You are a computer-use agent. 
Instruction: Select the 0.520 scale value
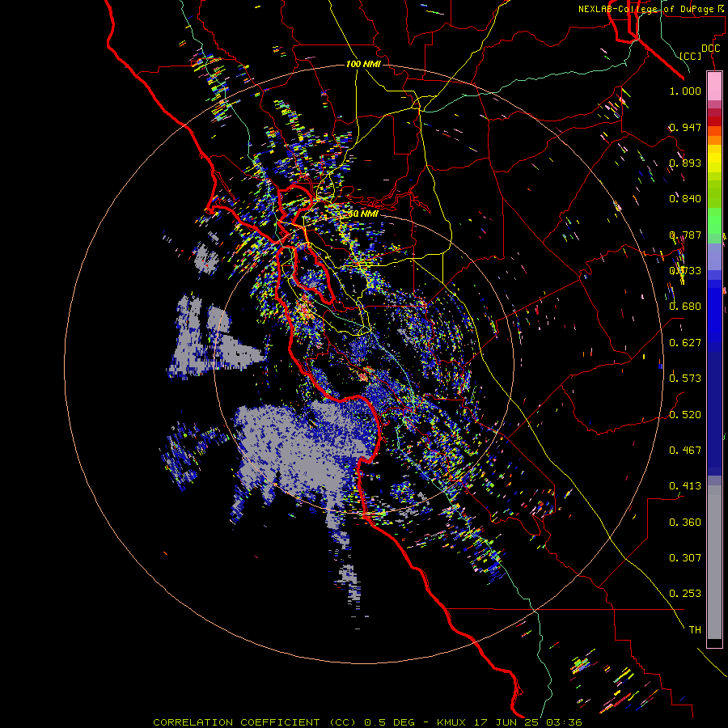[685, 415]
